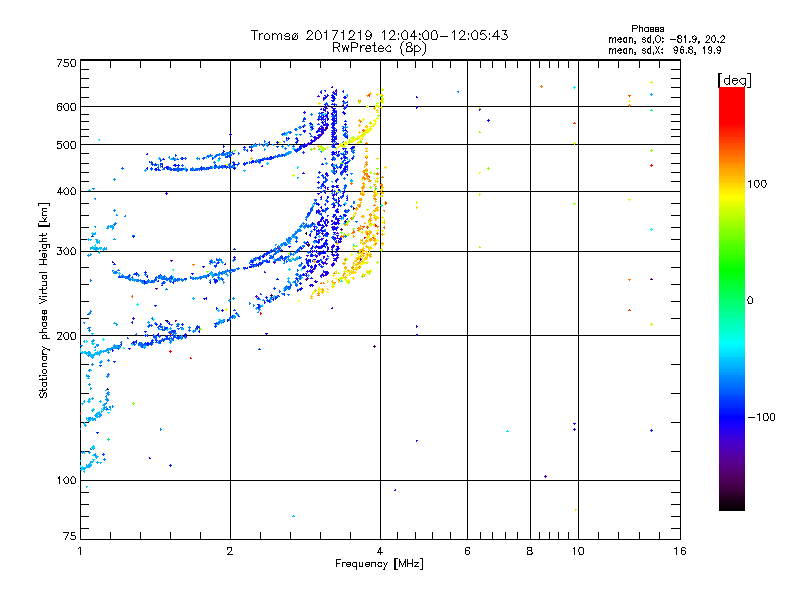Click the 750 km top axis label
This screenshot has width=800, height=600.
click(66, 63)
